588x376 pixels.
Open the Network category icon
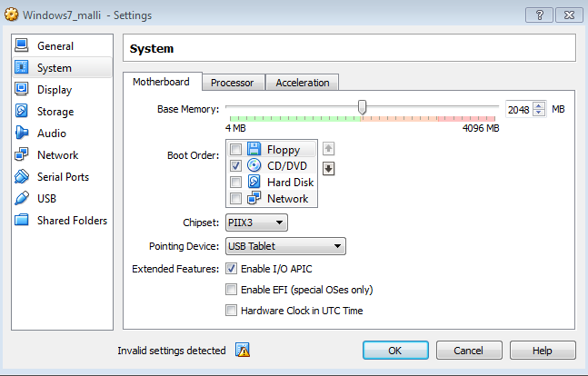click(22, 155)
